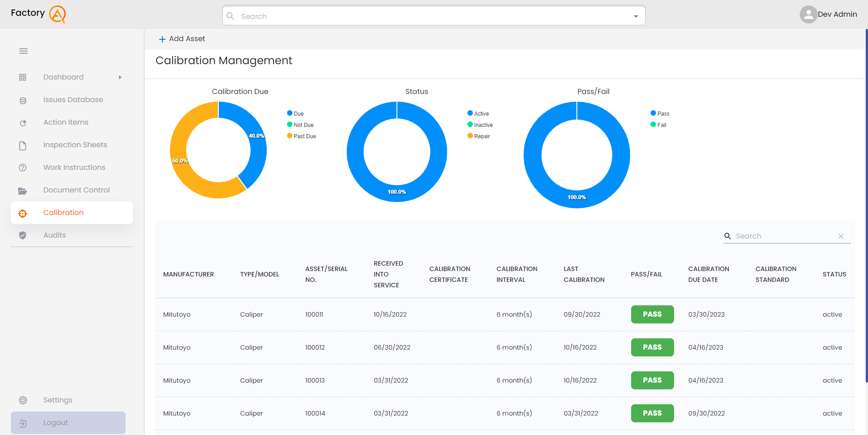Screen dimensions: 868x435
Task: Click due date 09/30/2022 cell
Action: [x=707, y=413]
